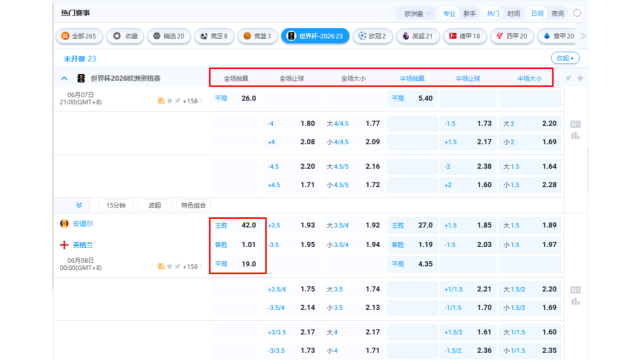Select 主胜 odds 42.0

236,225
